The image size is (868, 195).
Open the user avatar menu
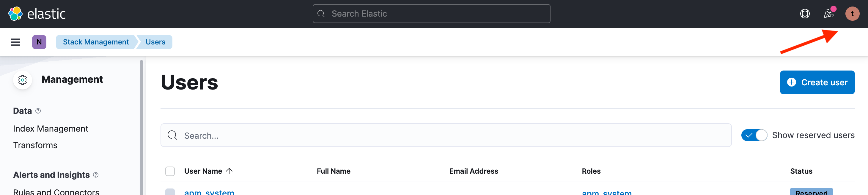[x=852, y=14]
